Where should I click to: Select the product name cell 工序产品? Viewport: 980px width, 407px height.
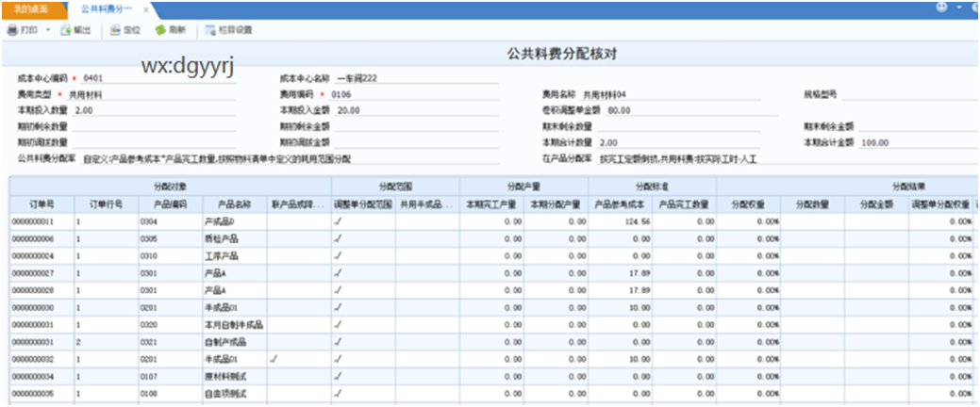pos(235,256)
